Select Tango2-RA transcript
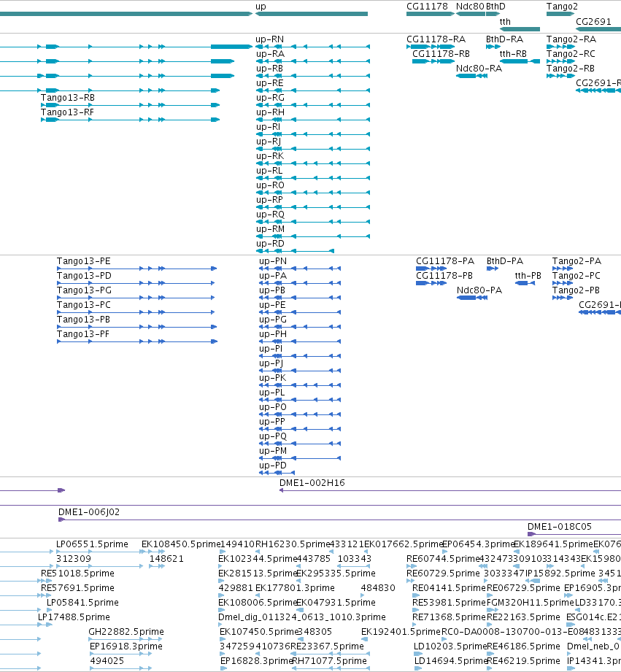621x672 pixels. (571, 39)
